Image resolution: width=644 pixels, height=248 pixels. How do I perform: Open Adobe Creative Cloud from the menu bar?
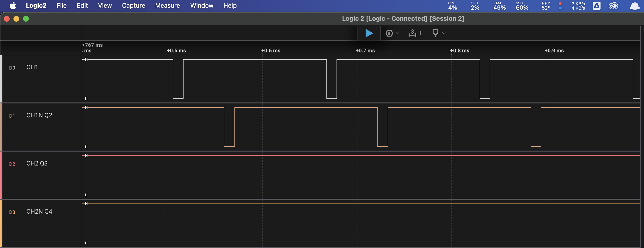click(614, 6)
